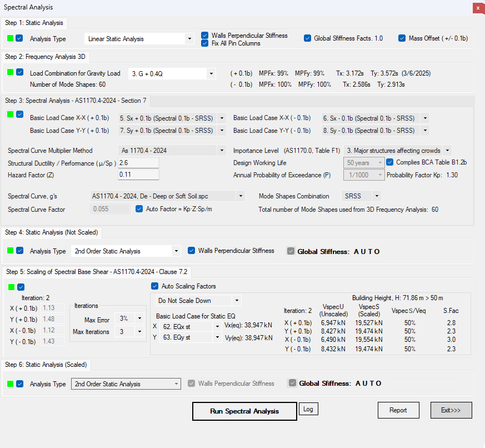Image resolution: width=485 pixels, height=448 pixels.
Task: Toggle the Mass Offset (+/- 0.1b) checkbox
Action: tap(402, 38)
